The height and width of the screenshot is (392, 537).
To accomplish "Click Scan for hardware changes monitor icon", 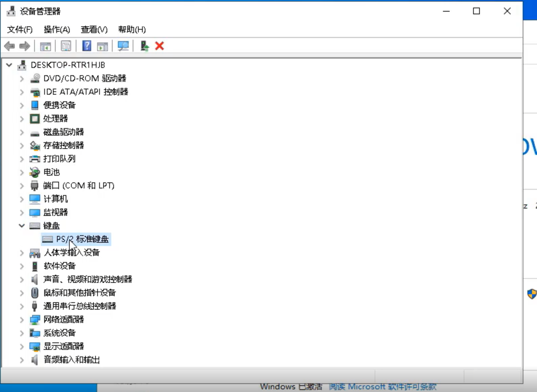I will [x=123, y=46].
